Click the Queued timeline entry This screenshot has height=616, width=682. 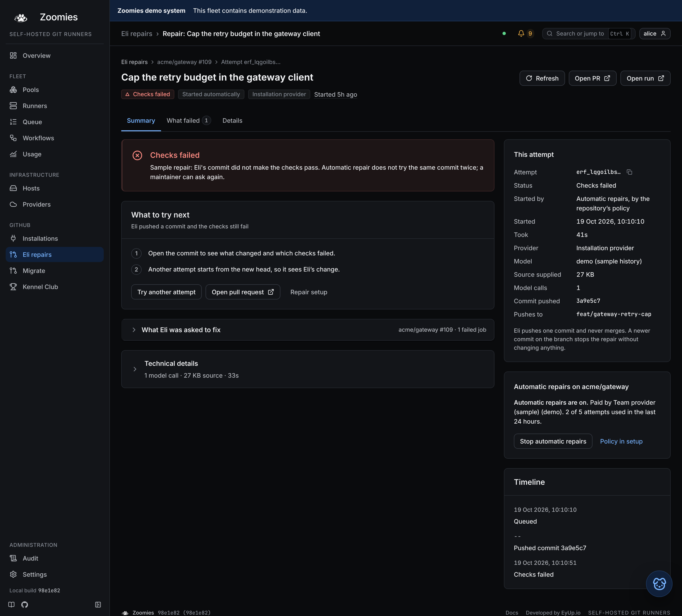pyautogui.click(x=525, y=521)
